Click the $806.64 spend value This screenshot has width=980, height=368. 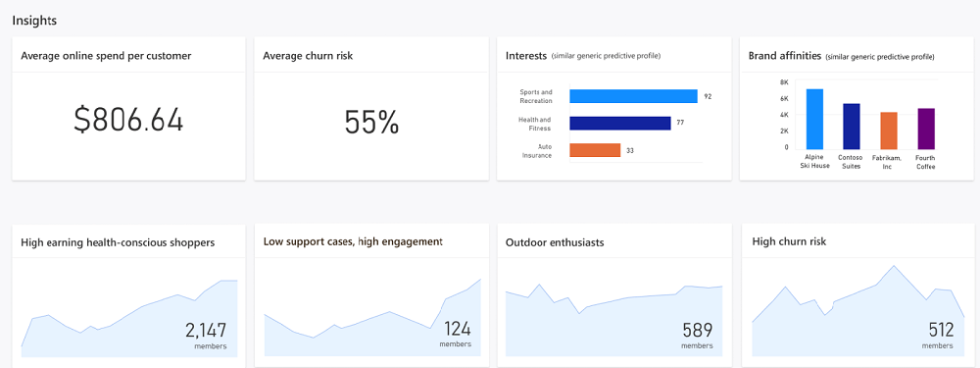128,120
